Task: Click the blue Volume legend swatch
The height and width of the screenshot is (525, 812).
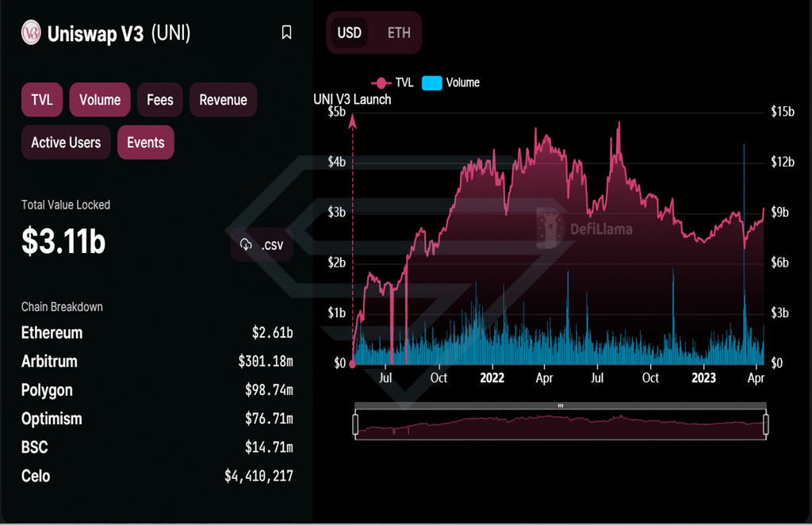Action: tap(432, 82)
